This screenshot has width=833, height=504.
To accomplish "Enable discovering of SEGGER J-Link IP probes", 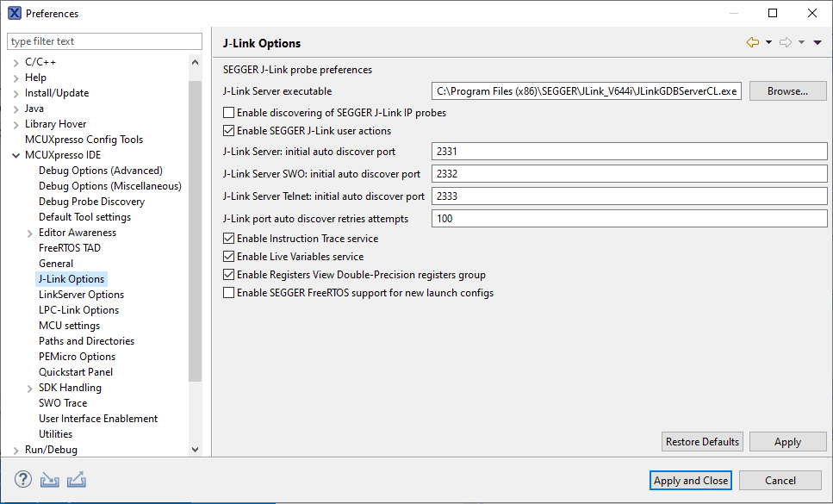I will tap(228, 113).
